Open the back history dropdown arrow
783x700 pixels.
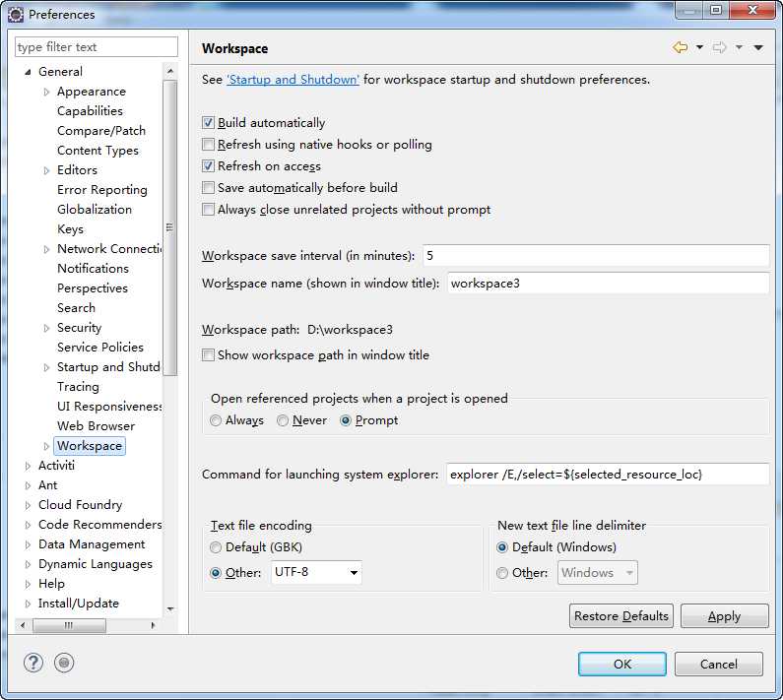coord(699,47)
